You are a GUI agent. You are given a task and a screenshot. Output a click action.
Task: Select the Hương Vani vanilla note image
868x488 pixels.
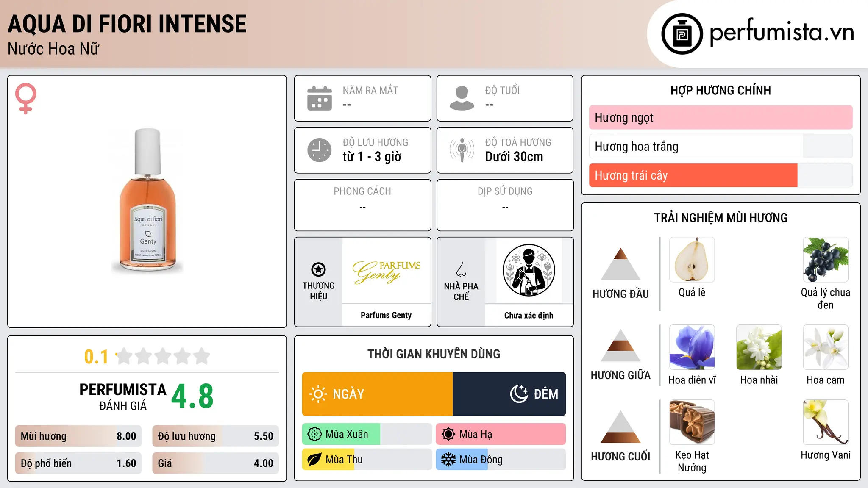point(826,422)
